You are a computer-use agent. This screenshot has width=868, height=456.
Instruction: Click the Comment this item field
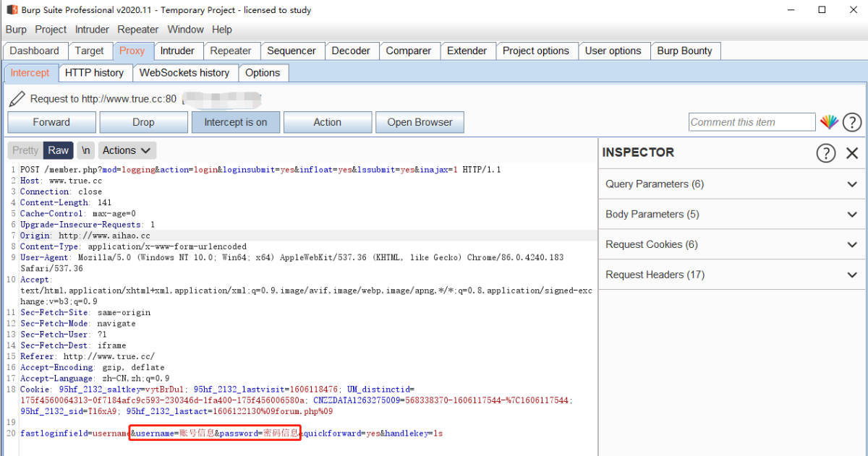click(x=752, y=122)
